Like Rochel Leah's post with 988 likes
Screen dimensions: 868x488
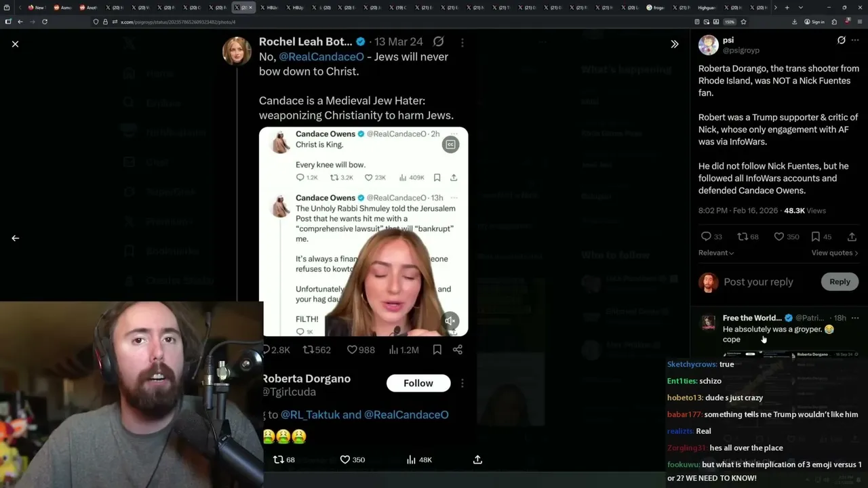[x=361, y=350]
